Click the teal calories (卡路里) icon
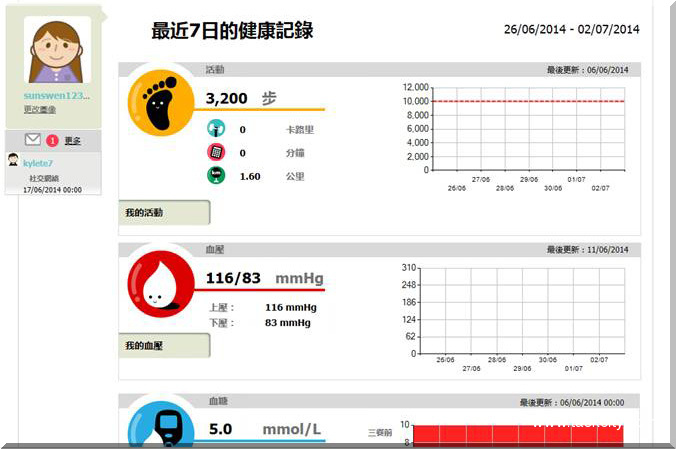The width and height of the screenshot is (676, 449). coord(215,129)
